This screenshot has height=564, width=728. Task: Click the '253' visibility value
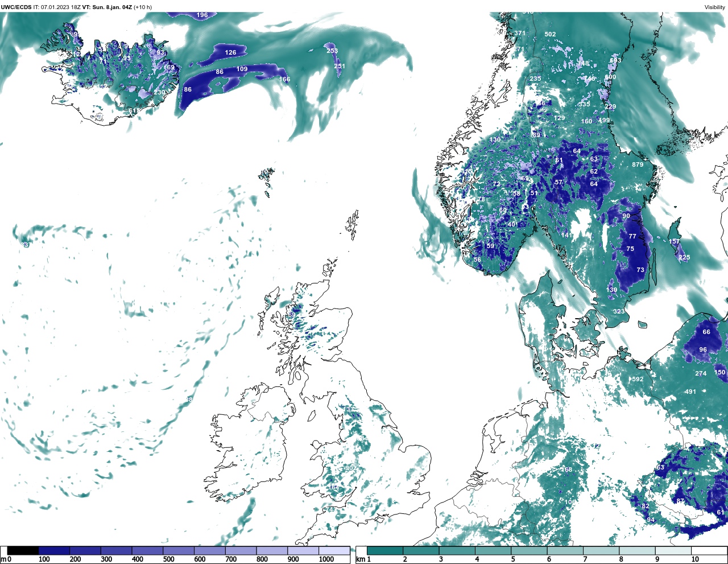[x=332, y=51]
